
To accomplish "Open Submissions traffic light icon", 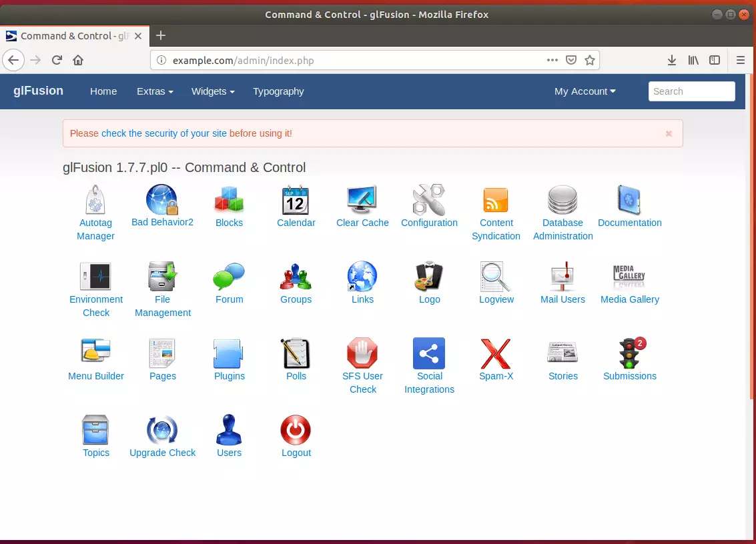I will coord(631,353).
